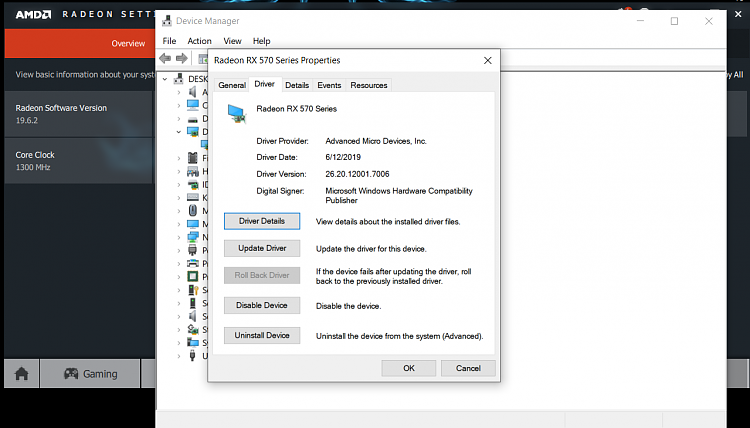This screenshot has width=750, height=428.
Task: Expand the Disk drives category chevron
Action: click(179, 119)
